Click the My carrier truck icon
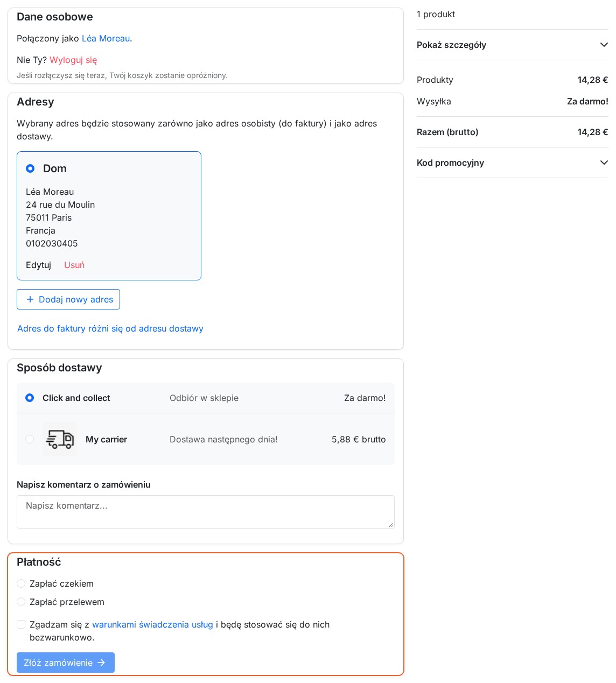The height and width of the screenshot is (683, 616). pos(60,439)
